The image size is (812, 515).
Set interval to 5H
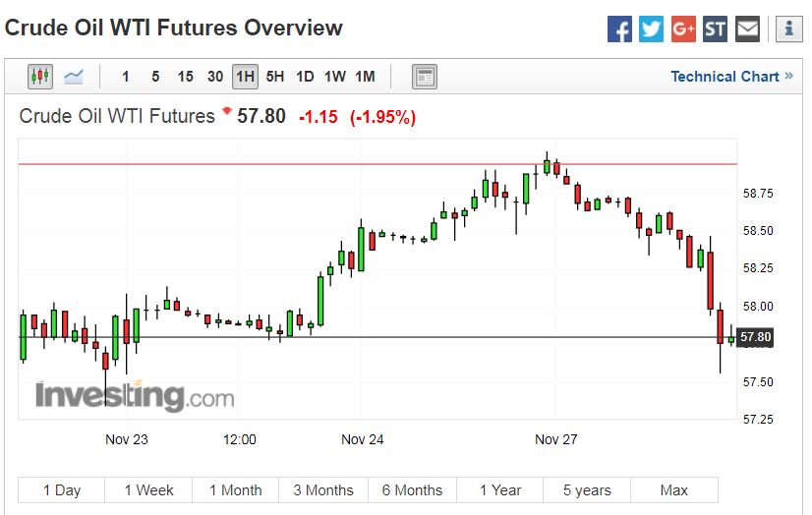coord(275,77)
